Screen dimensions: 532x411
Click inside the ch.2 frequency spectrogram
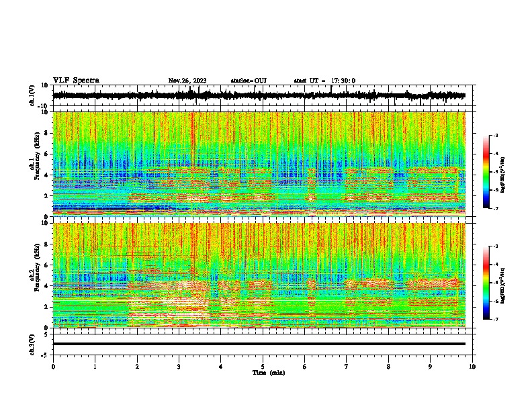[259, 275]
